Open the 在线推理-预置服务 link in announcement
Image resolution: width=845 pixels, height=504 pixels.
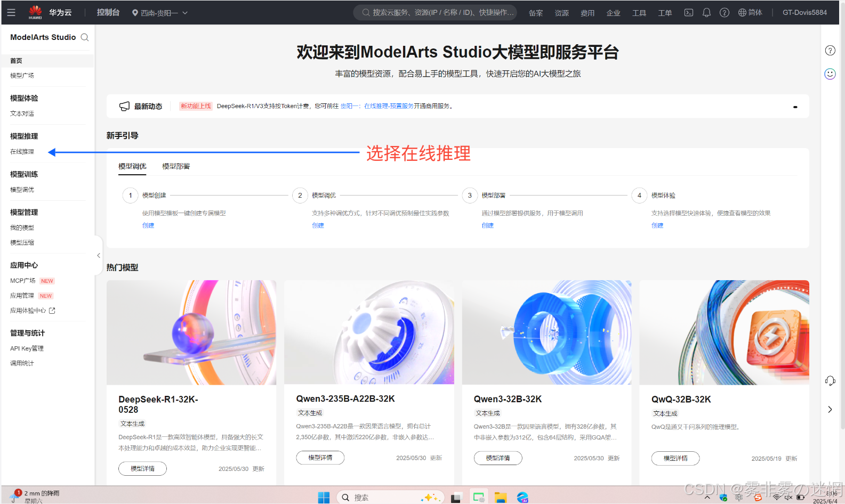point(389,106)
